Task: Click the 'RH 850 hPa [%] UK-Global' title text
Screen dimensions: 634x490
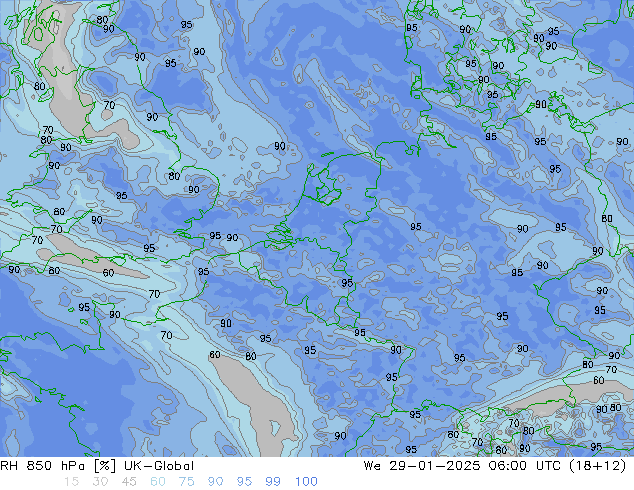Action: [x=97, y=466]
